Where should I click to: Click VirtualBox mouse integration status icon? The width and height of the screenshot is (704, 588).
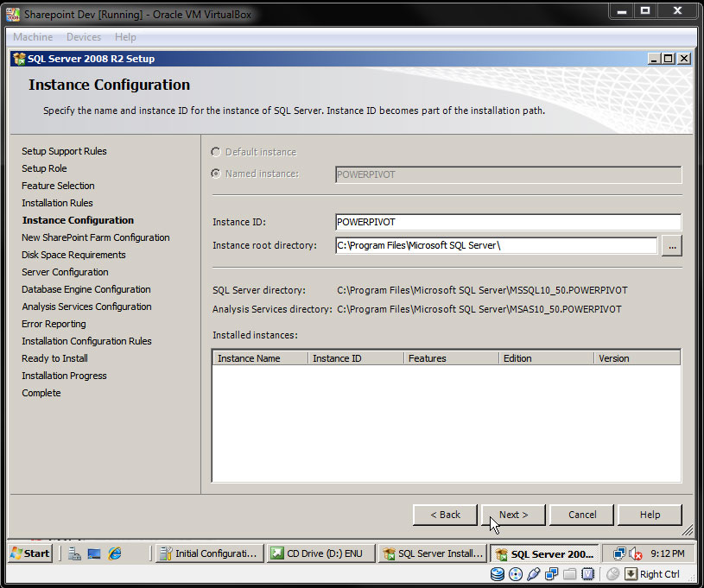(612, 573)
